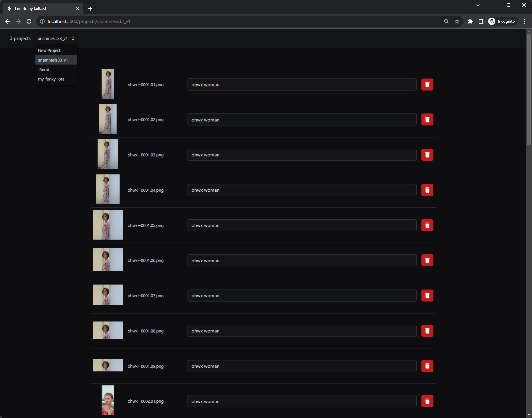
Task: Reload the page with the browser refresh icon
Action: point(29,21)
